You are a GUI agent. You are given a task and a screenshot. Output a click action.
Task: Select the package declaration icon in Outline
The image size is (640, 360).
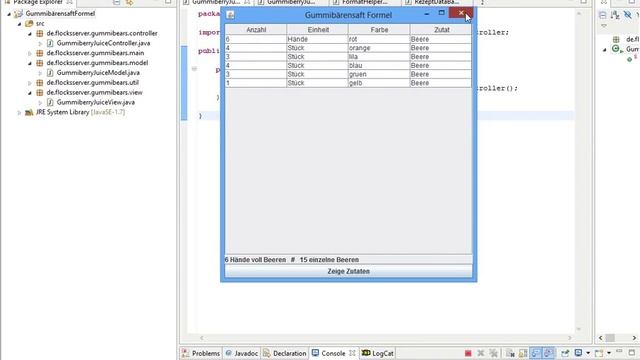point(616,40)
